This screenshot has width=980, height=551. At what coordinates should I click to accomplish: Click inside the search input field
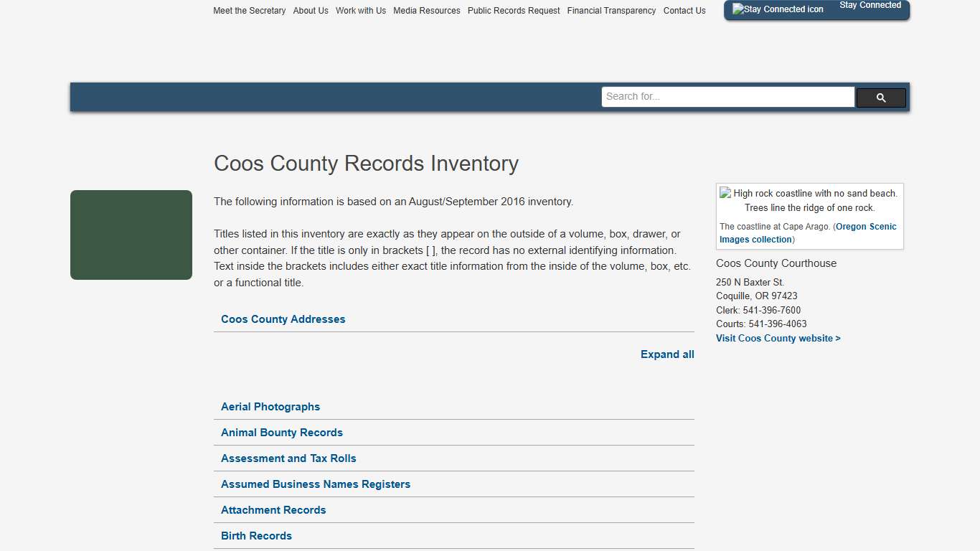[x=727, y=96]
